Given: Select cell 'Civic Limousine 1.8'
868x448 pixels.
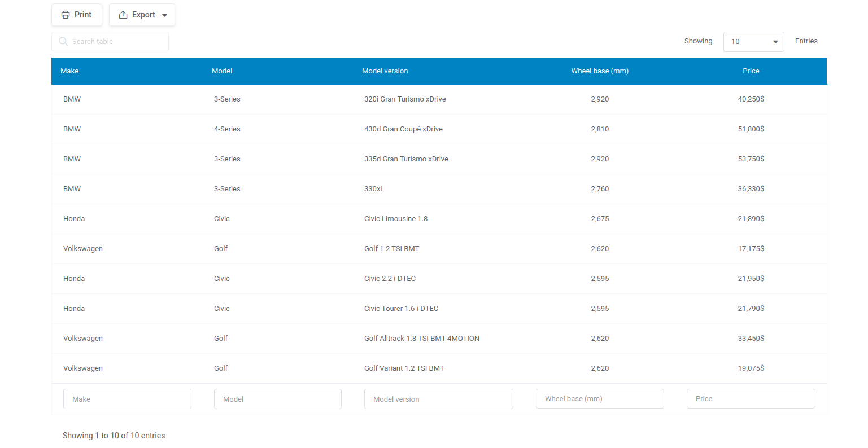Looking at the screenshot, I should (x=396, y=219).
